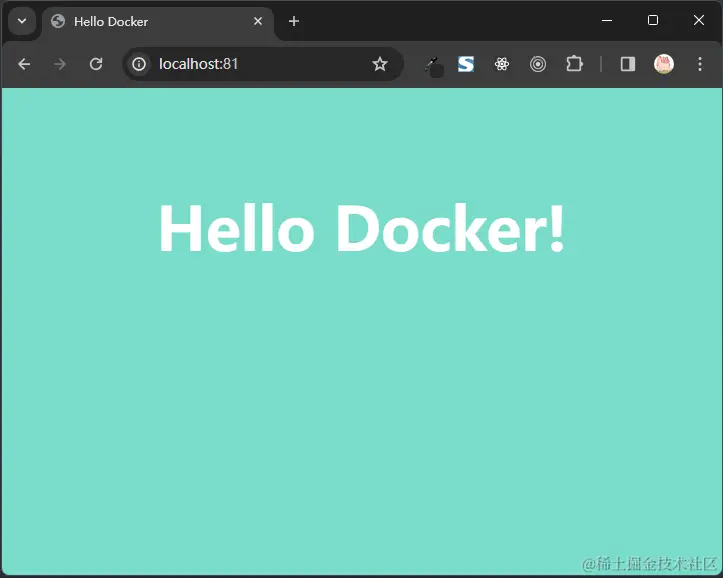Screen dimensions: 723x578
Task: Click the localhost:81 address bar
Action: click(263, 64)
